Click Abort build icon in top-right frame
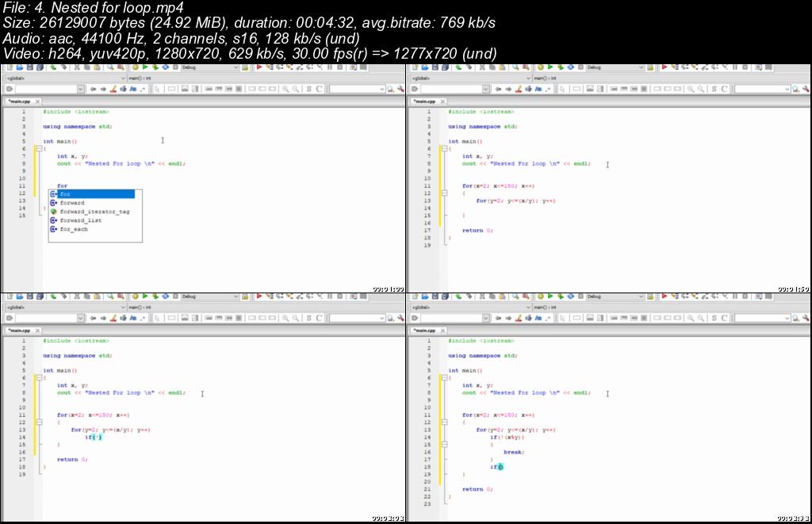 [x=580, y=67]
